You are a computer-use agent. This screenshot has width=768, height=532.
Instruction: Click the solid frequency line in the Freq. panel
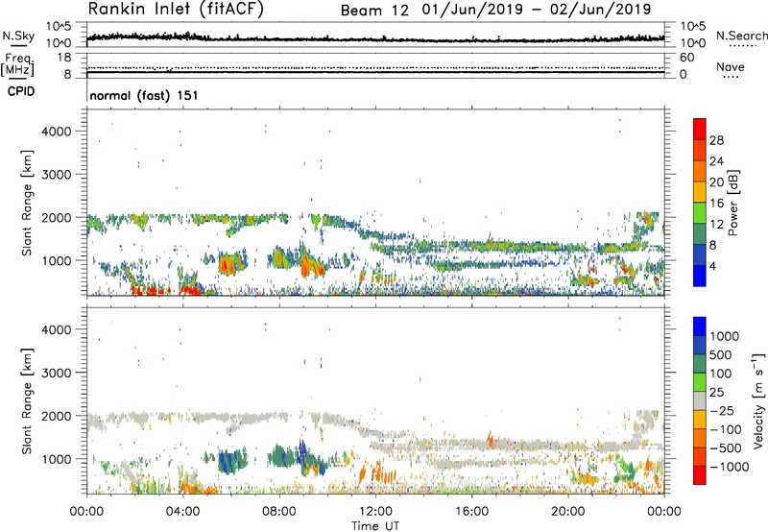375,72
